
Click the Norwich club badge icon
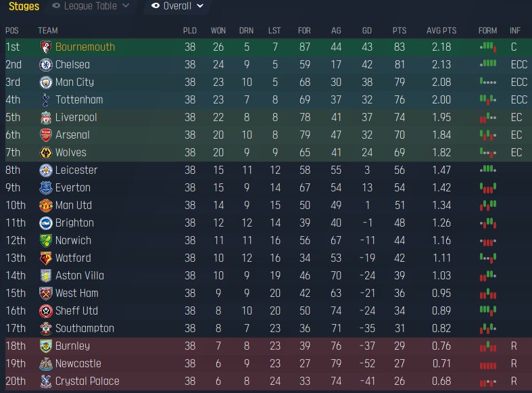coord(46,241)
